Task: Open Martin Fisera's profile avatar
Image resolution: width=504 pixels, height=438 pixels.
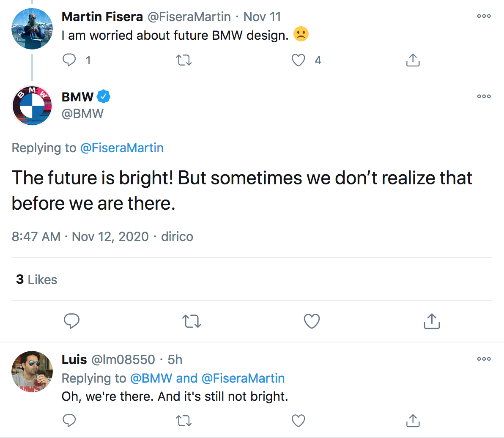Action: [x=32, y=29]
